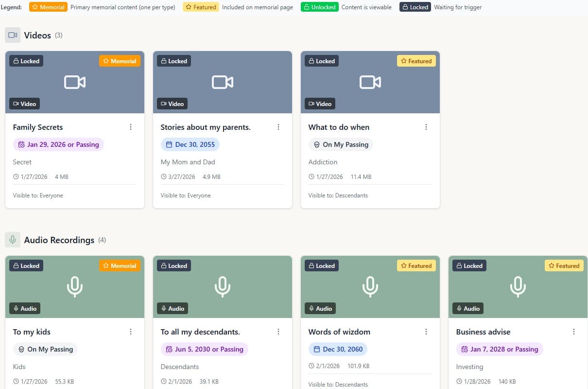The image size is (588, 389).
Task: Click the Stories about my parents thumbnail
Action: [222, 82]
